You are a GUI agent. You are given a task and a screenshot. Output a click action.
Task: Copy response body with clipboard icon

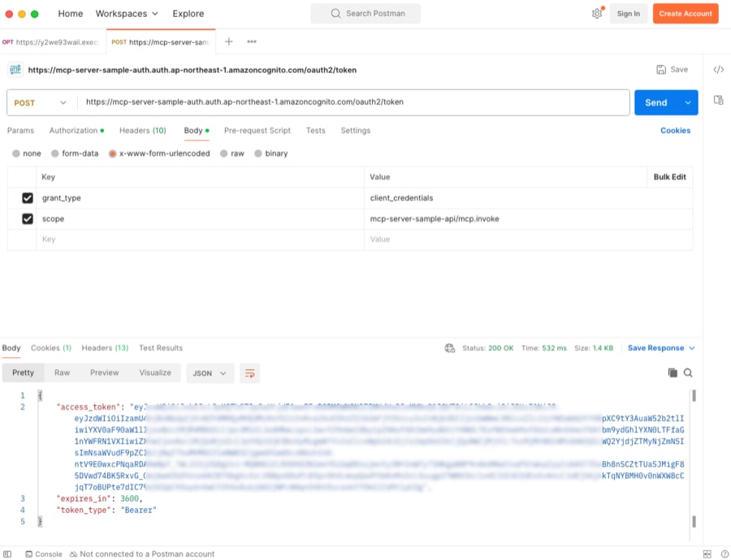click(x=673, y=373)
